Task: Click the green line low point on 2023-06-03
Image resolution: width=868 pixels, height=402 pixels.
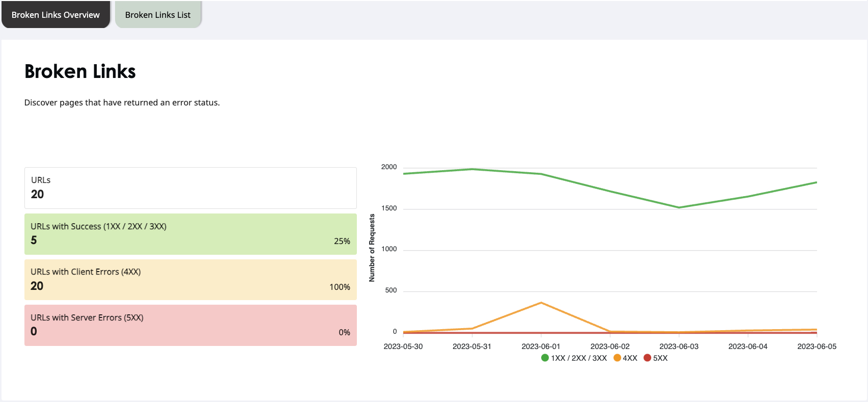Action: [x=679, y=207]
